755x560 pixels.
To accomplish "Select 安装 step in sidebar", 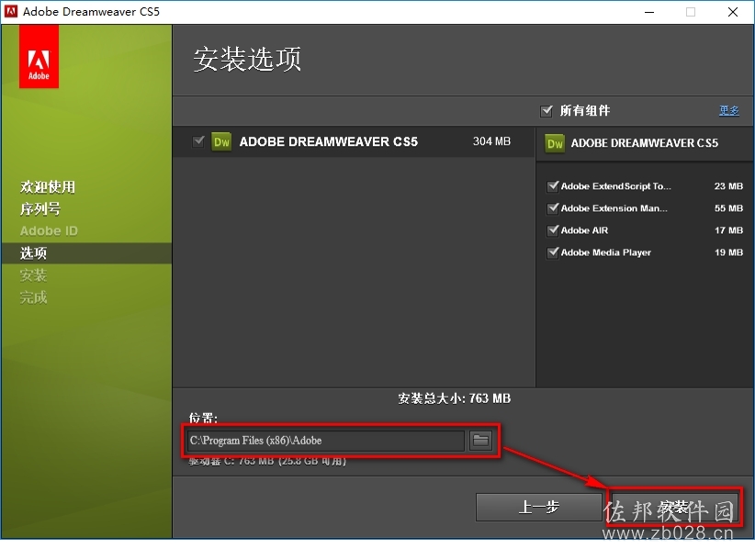I will pyautogui.click(x=33, y=275).
